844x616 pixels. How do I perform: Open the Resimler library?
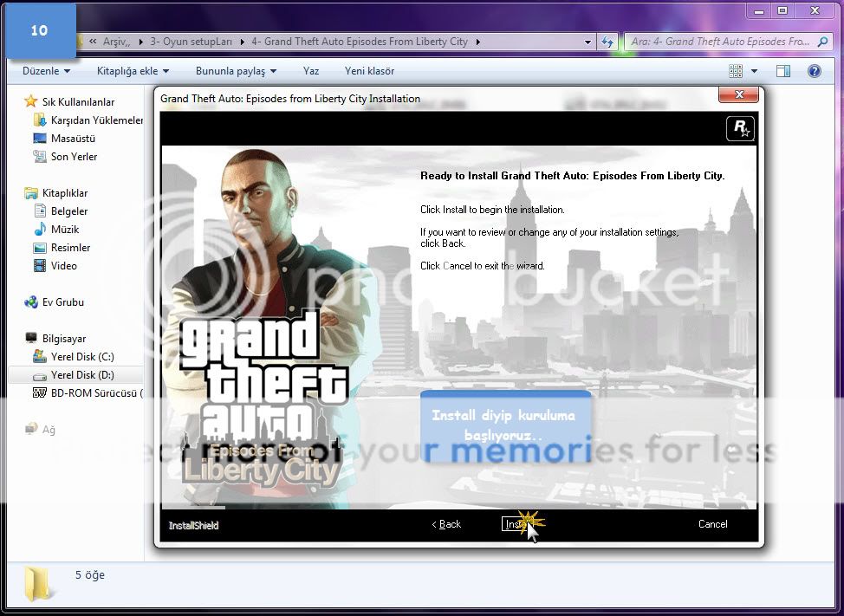click(70, 248)
